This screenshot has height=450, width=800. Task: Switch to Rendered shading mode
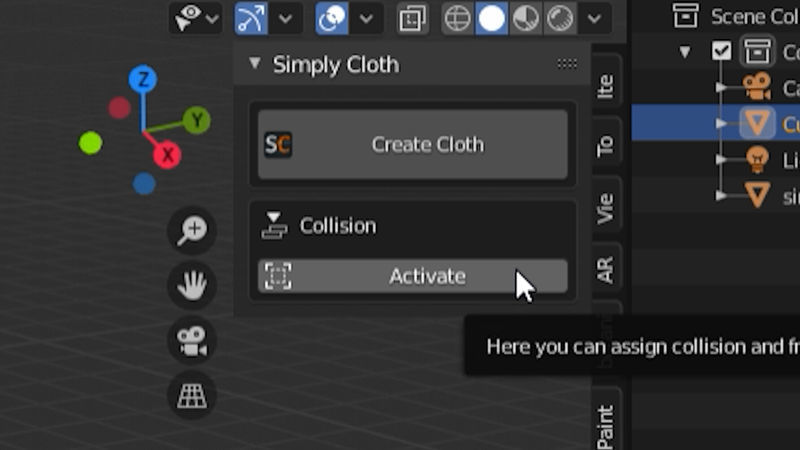[560, 19]
